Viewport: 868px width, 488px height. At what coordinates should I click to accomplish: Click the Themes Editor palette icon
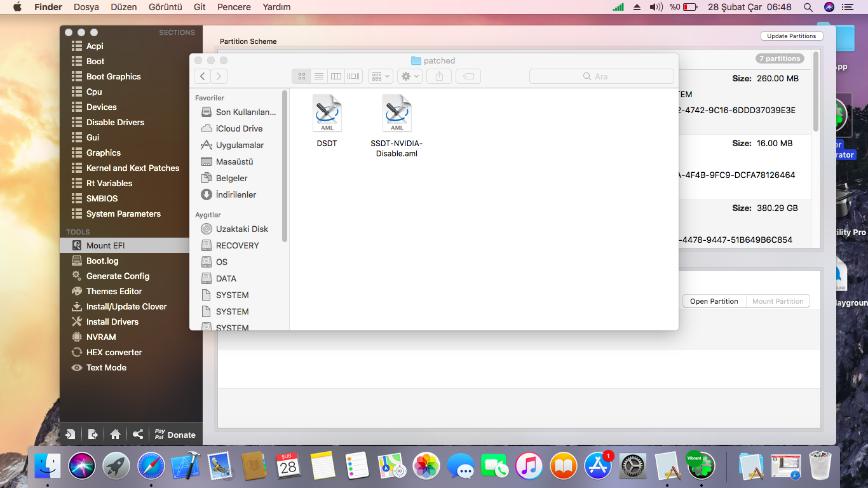[77, 291]
